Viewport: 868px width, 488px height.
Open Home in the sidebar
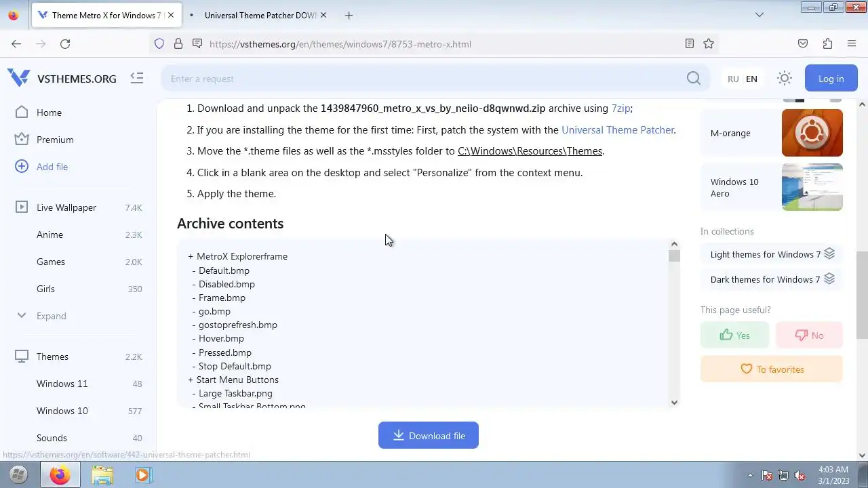tap(49, 113)
